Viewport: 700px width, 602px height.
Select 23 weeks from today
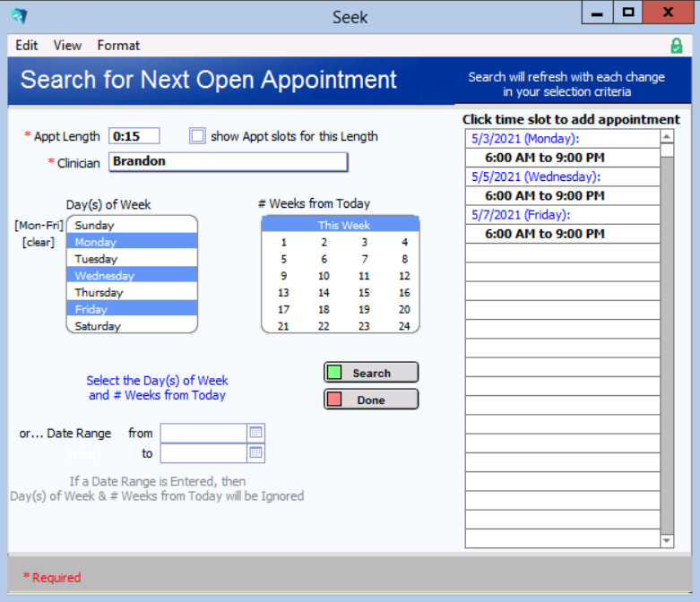pos(364,326)
